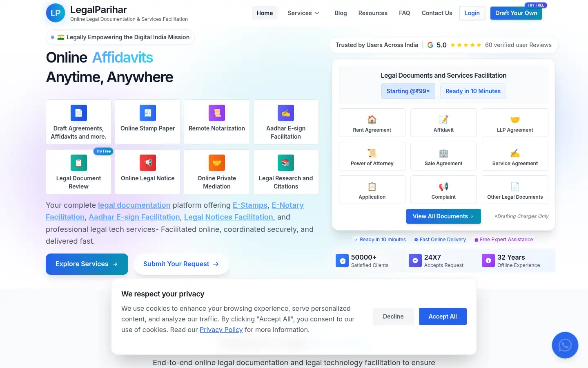This screenshot has height=368, width=588.
Task: Open the Privacy Policy link
Action: (221, 330)
